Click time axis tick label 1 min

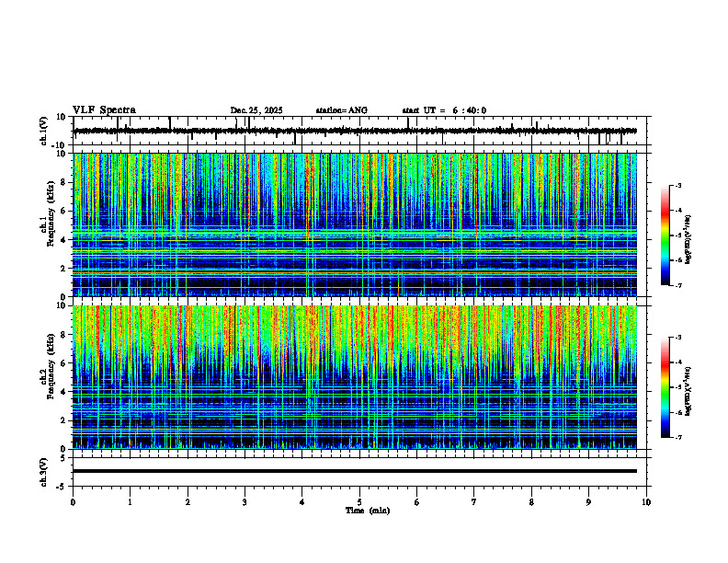(130, 502)
